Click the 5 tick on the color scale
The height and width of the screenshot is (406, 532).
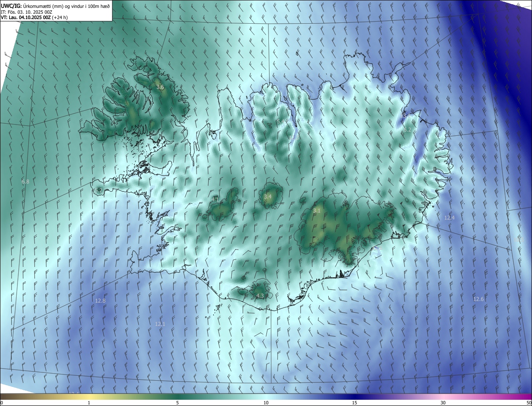[177, 403]
